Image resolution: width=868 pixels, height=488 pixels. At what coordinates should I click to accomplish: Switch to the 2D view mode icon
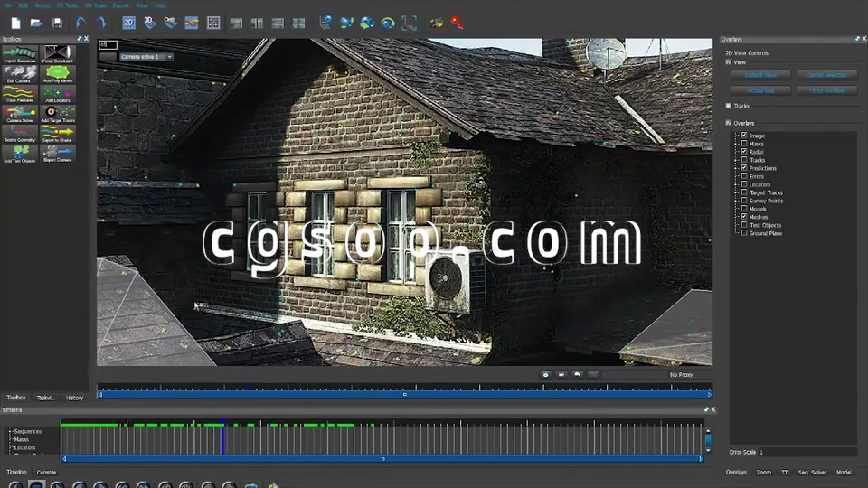click(x=129, y=23)
